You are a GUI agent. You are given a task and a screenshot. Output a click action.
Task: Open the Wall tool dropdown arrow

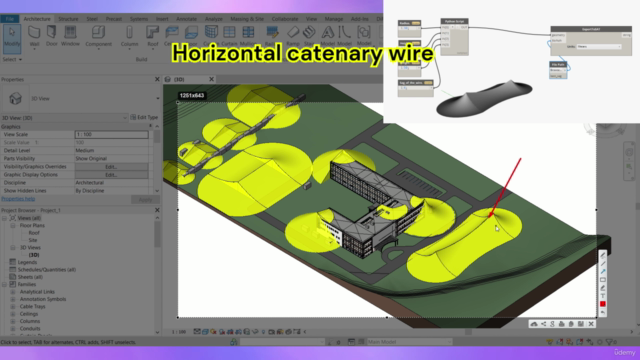34,49
